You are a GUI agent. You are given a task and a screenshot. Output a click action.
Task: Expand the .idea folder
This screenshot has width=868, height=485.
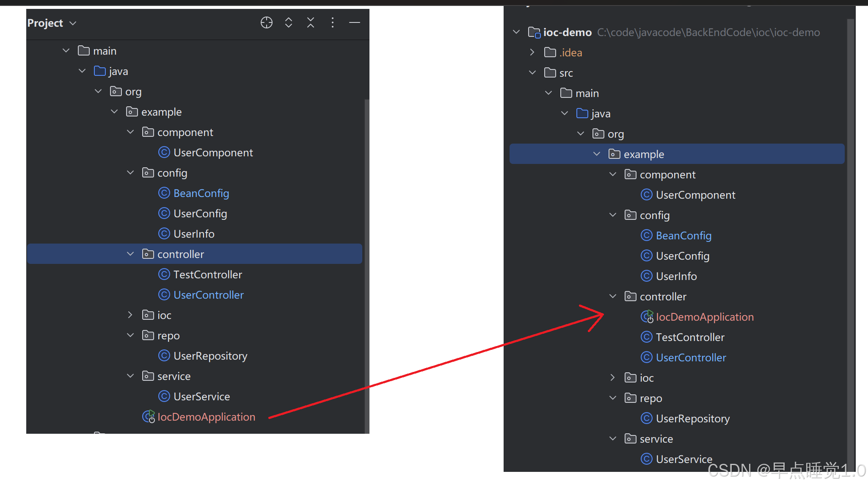click(532, 52)
